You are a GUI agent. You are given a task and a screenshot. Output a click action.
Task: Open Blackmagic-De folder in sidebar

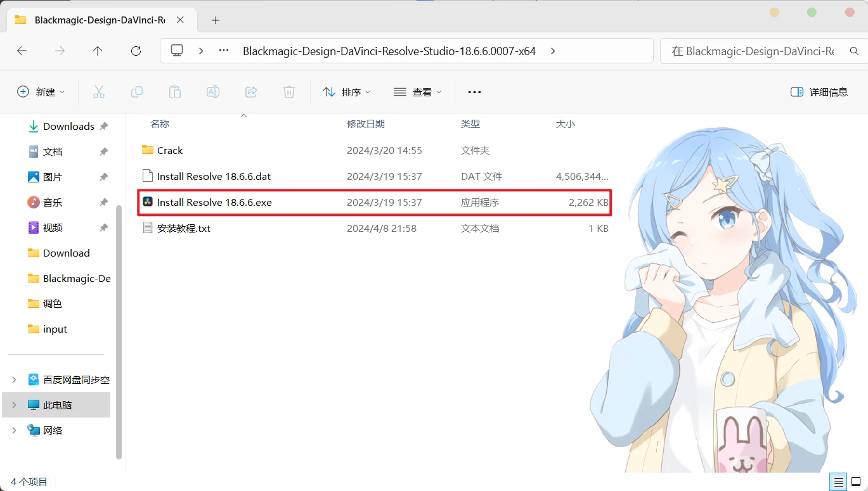coord(69,278)
